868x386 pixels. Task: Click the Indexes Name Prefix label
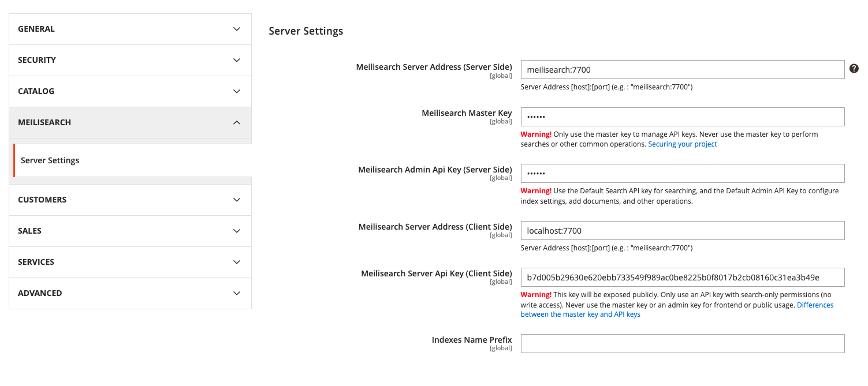click(x=472, y=340)
